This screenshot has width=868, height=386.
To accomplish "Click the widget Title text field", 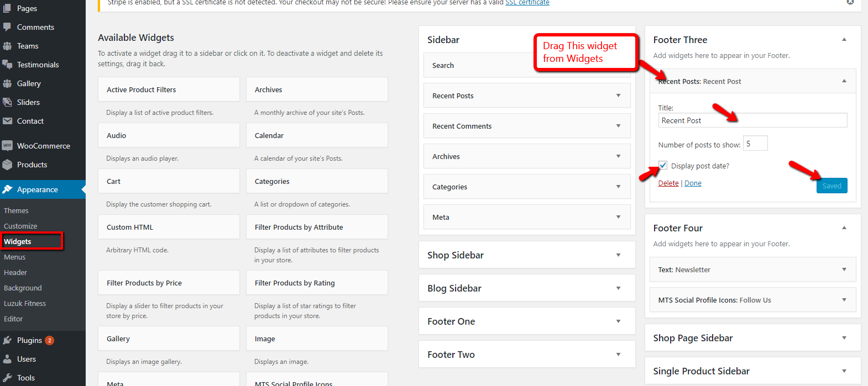I will (752, 120).
